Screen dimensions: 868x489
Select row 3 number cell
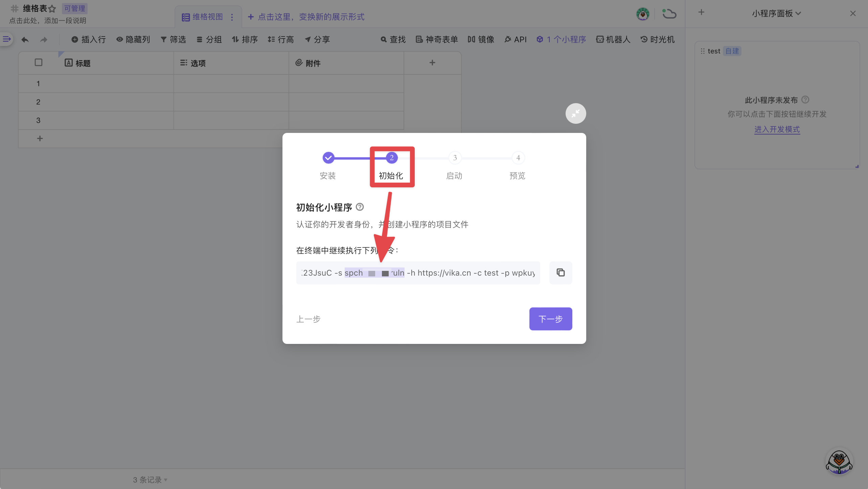(38, 120)
